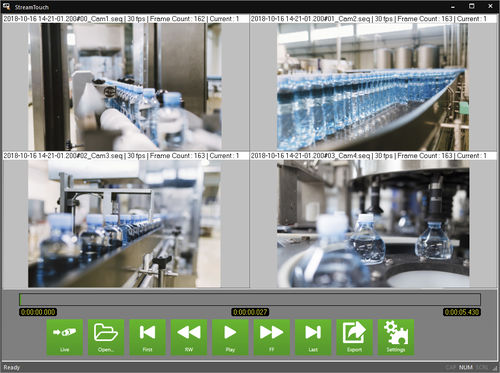Export the recorded sequence

[x=354, y=337]
